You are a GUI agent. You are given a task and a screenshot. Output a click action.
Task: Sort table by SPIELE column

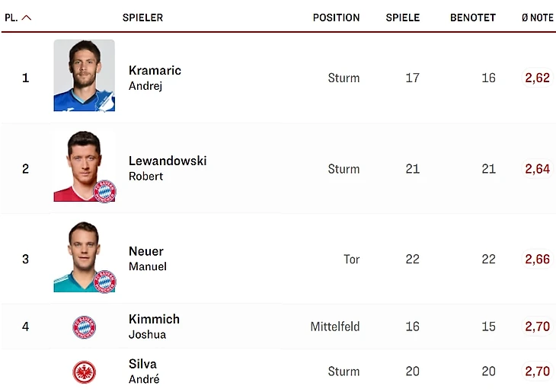[402, 18]
